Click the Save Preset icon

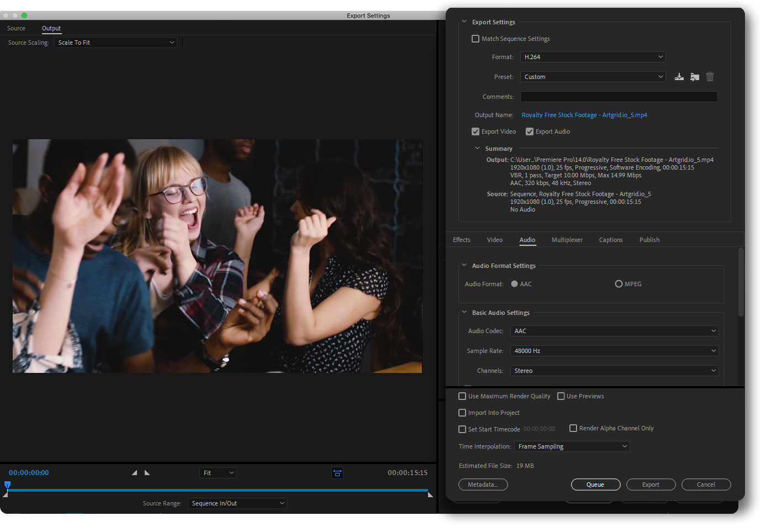679,77
